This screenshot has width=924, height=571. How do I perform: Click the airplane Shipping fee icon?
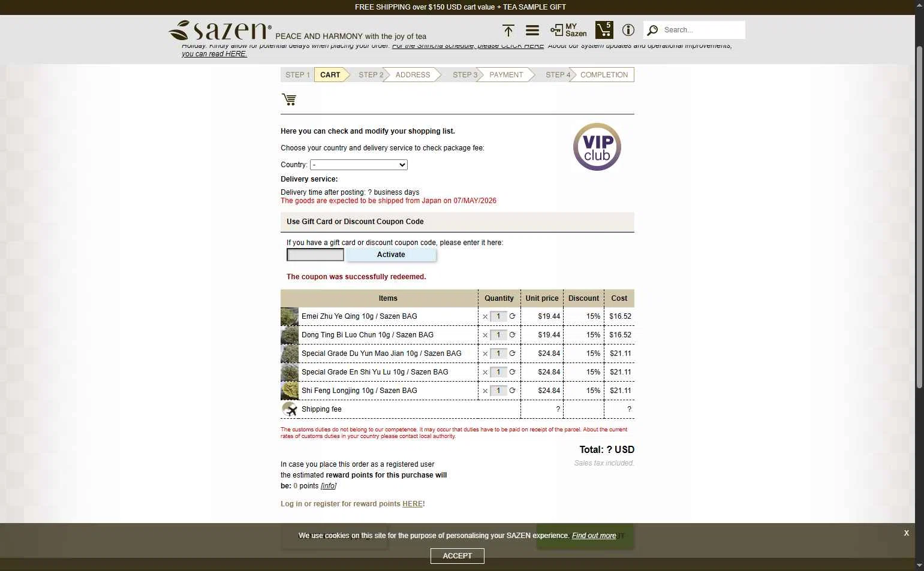pos(290,409)
